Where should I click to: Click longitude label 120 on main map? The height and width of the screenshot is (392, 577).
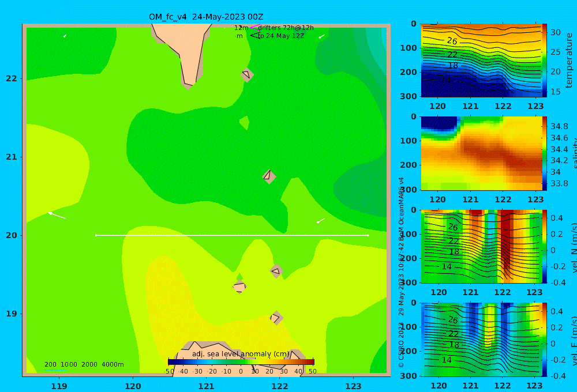pyautogui.click(x=133, y=386)
